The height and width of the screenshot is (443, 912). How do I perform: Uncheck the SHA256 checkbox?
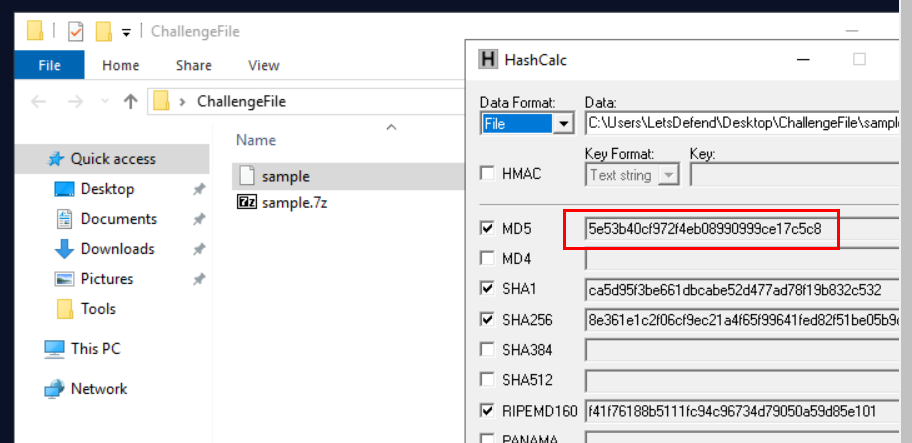(487, 320)
